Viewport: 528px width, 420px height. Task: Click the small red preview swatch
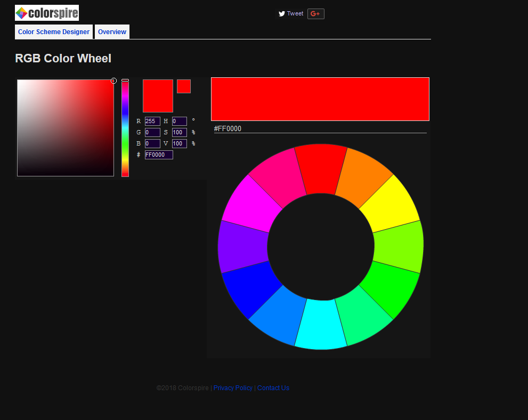184,86
